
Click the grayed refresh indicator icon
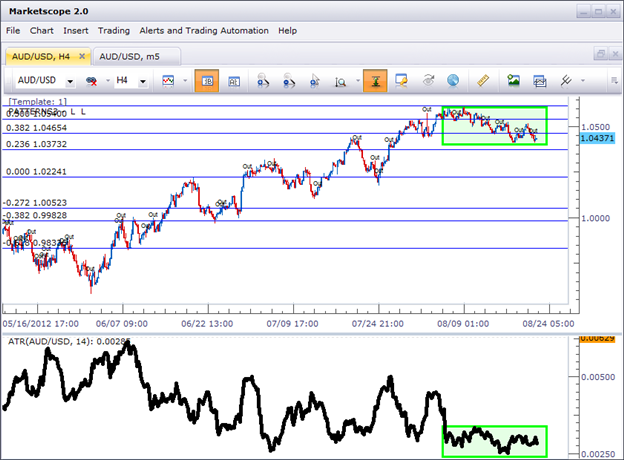[x=428, y=81]
